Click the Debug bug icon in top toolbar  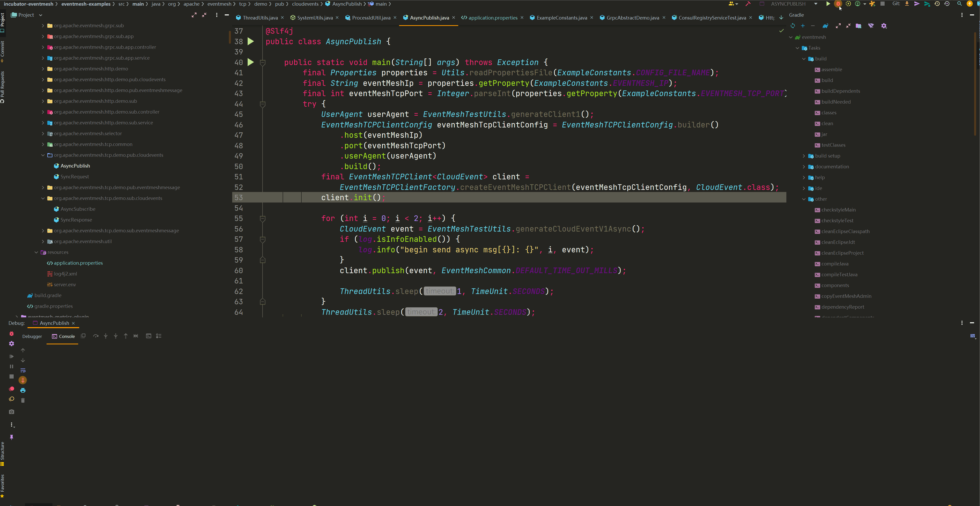838,4
